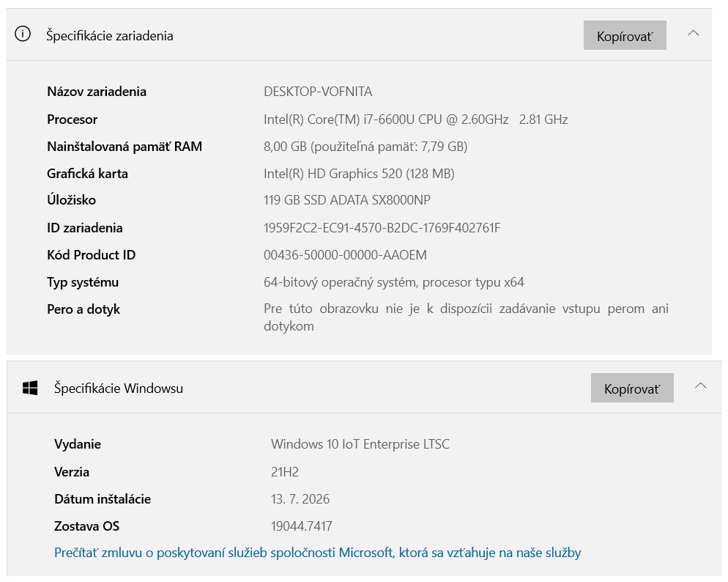Image resolution: width=728 pixels, height=582 pixels.
Task: Click the pen and touch description text
Action: pos(466,317)
